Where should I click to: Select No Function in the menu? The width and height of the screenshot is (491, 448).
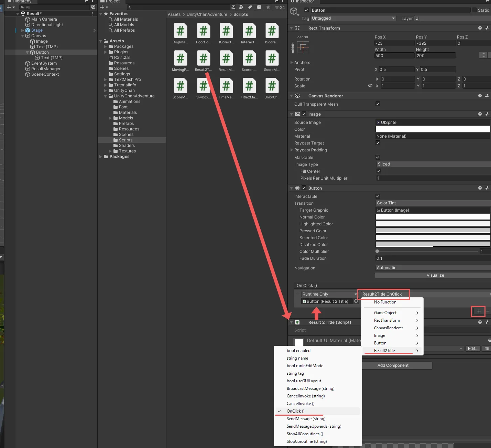(385, 302)
